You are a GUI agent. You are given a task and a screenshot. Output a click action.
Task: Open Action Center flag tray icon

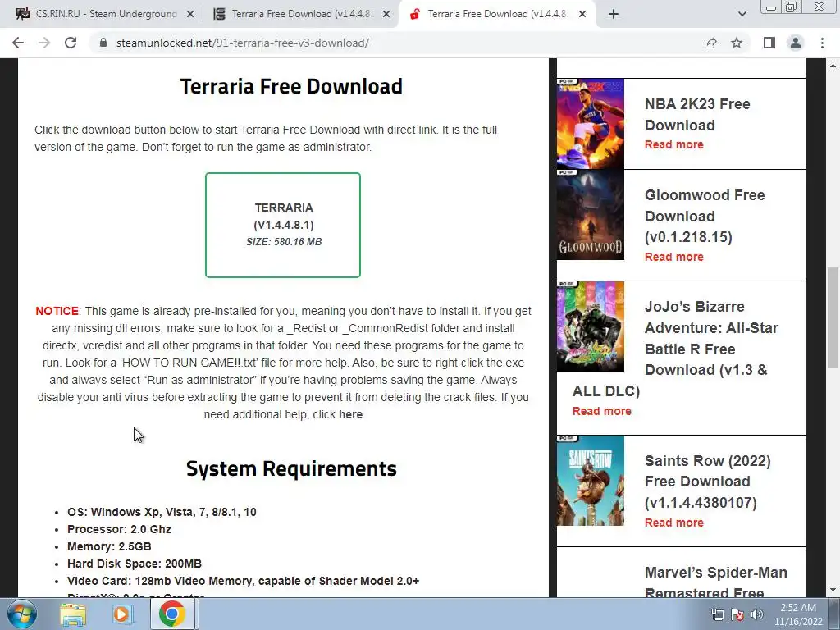[x=737, y=614]
